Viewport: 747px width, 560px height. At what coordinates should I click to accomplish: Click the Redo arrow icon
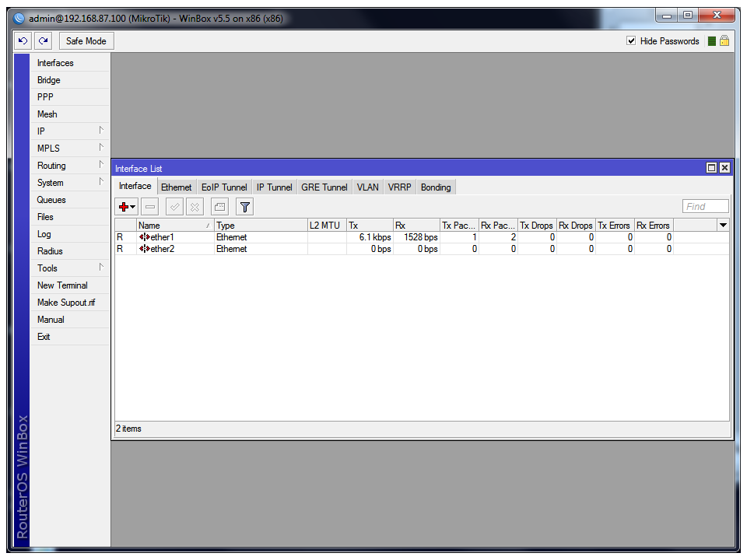[x=44, y=41]
